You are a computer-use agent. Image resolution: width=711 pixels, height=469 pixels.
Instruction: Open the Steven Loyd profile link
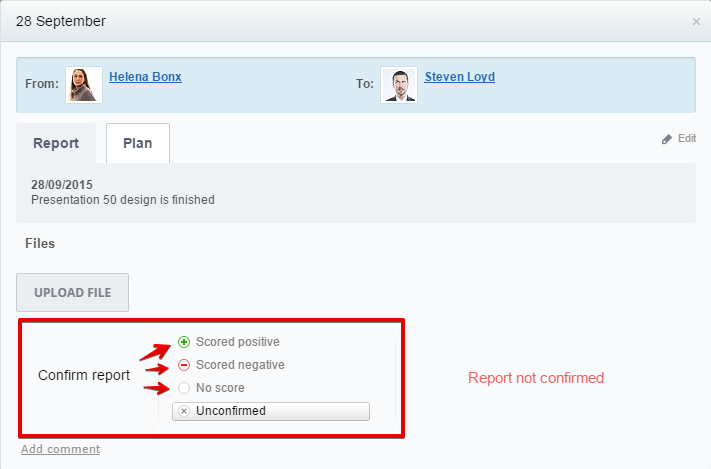point(459,77)
